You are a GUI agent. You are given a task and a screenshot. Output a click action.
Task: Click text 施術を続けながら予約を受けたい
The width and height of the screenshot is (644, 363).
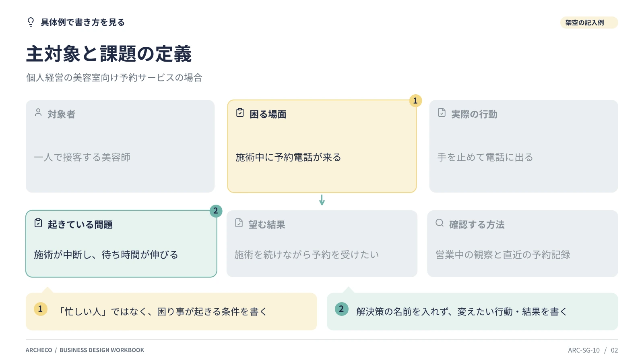pos(307,255)
